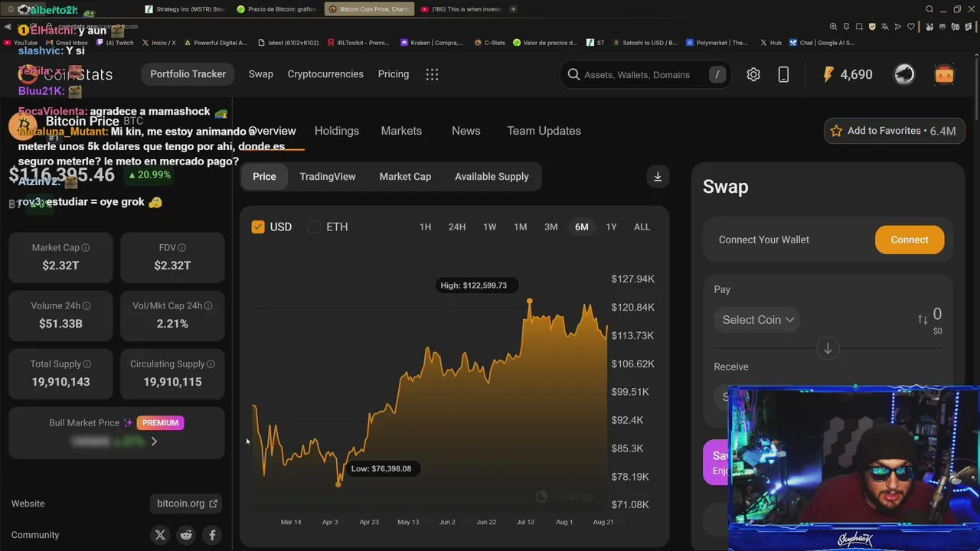980x551 pixels.
Task: Open Bitcoin's X (Twitter) community link
Action: point(160,535)
